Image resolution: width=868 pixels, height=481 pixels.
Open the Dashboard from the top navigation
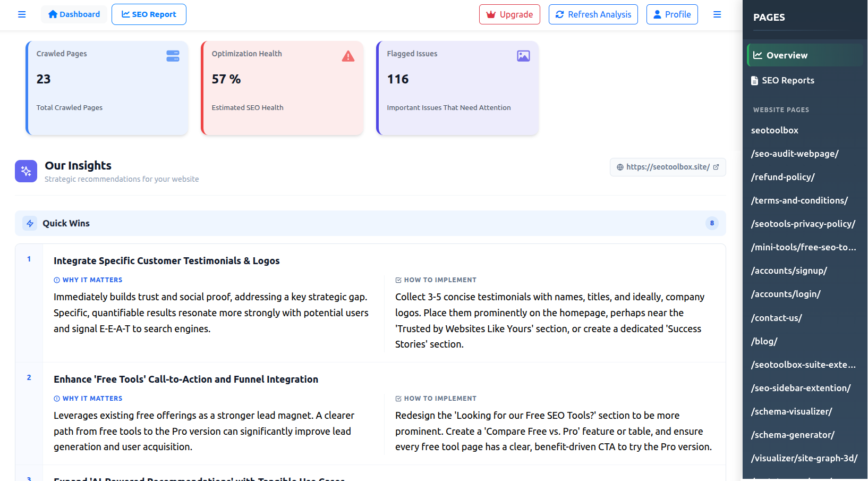click(x=74, y=14)
